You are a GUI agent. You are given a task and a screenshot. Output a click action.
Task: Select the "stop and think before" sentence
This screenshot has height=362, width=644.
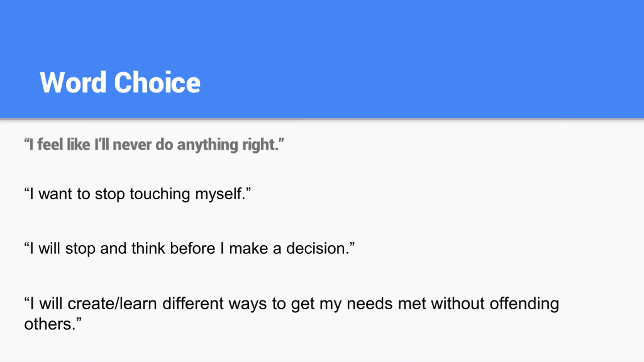[189, 249]
